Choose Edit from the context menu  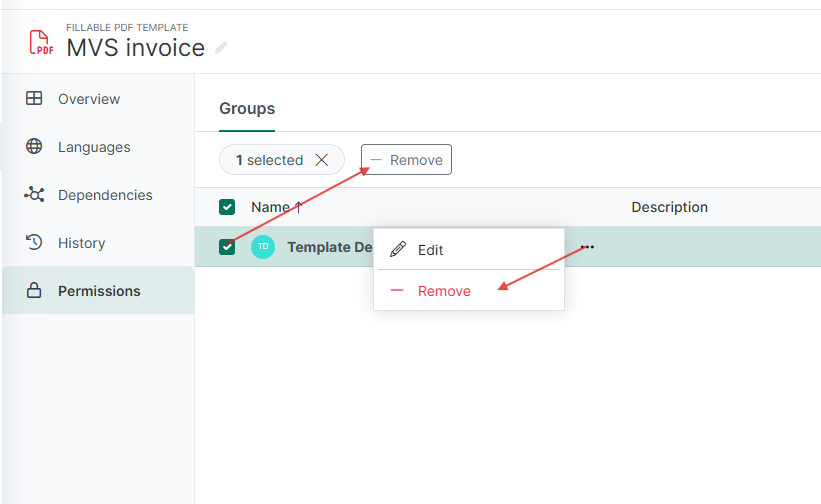430,250
